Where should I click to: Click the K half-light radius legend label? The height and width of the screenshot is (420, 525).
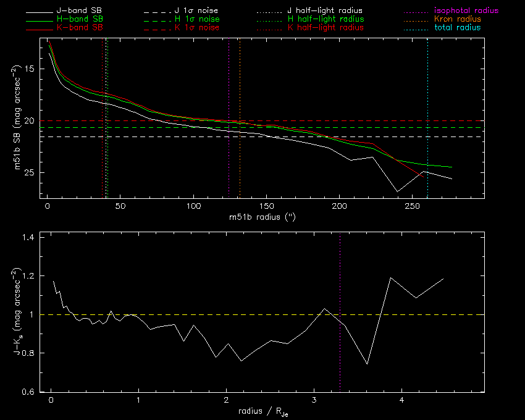coord(325,28)
